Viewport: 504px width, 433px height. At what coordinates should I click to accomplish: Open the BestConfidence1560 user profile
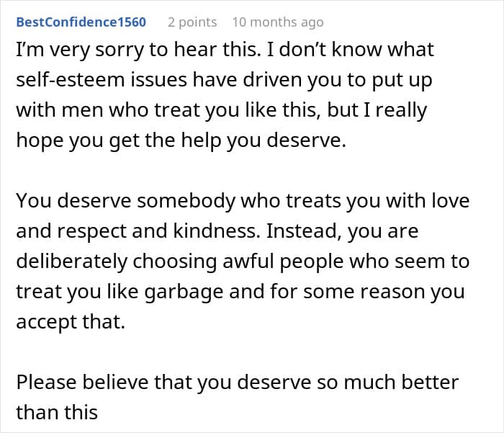click(x=81, y=22)
